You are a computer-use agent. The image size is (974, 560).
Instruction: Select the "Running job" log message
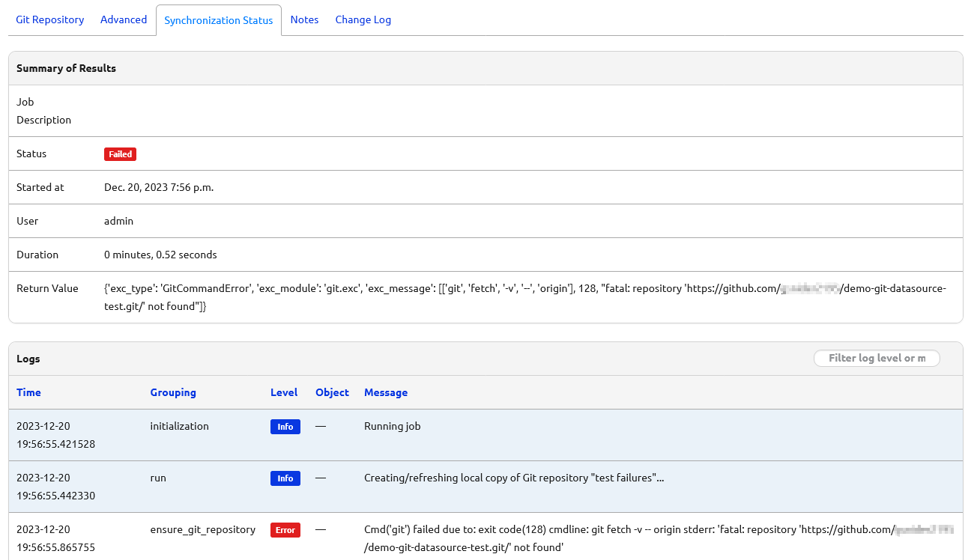click(392, 427)
